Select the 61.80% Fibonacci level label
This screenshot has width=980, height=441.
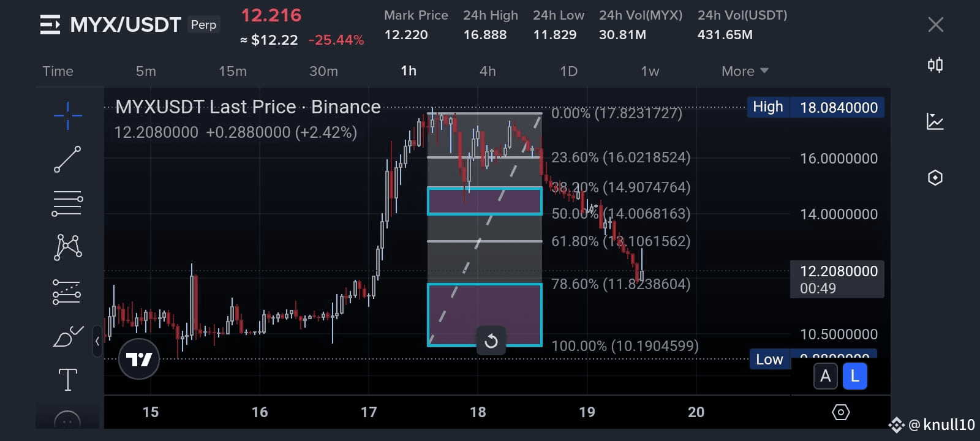(621, 241)
